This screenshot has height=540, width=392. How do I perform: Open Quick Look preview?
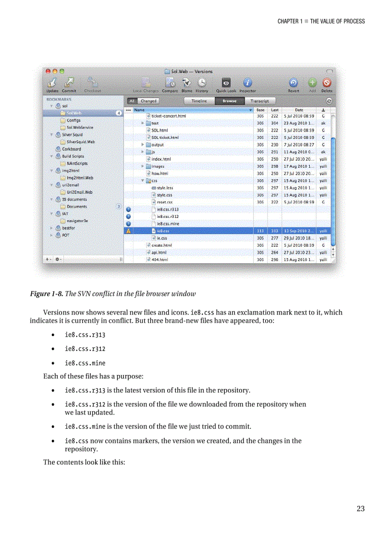pyautogui.click(x=226, y=83)
